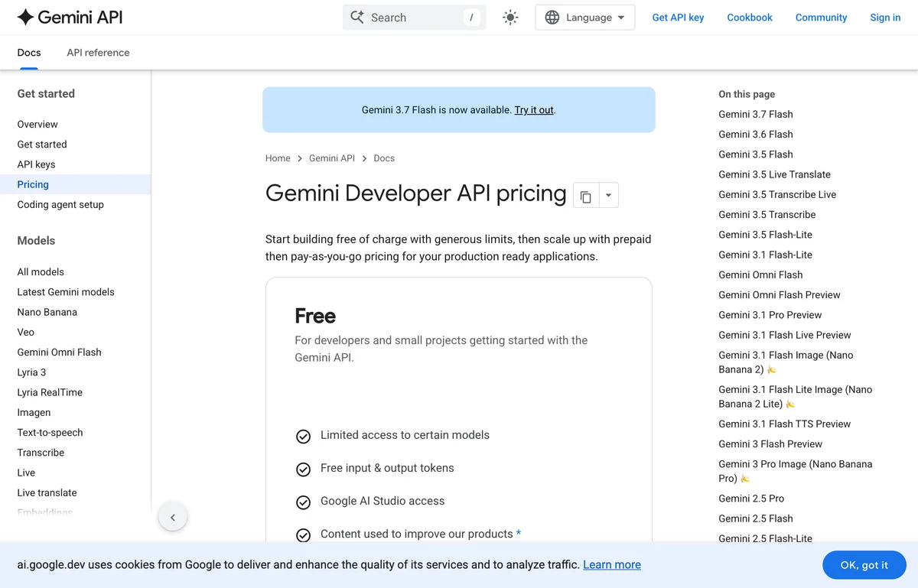Open the Language dropdown
Image resolution: width=918 pixels, height=588 pixels.
[585, 18]
